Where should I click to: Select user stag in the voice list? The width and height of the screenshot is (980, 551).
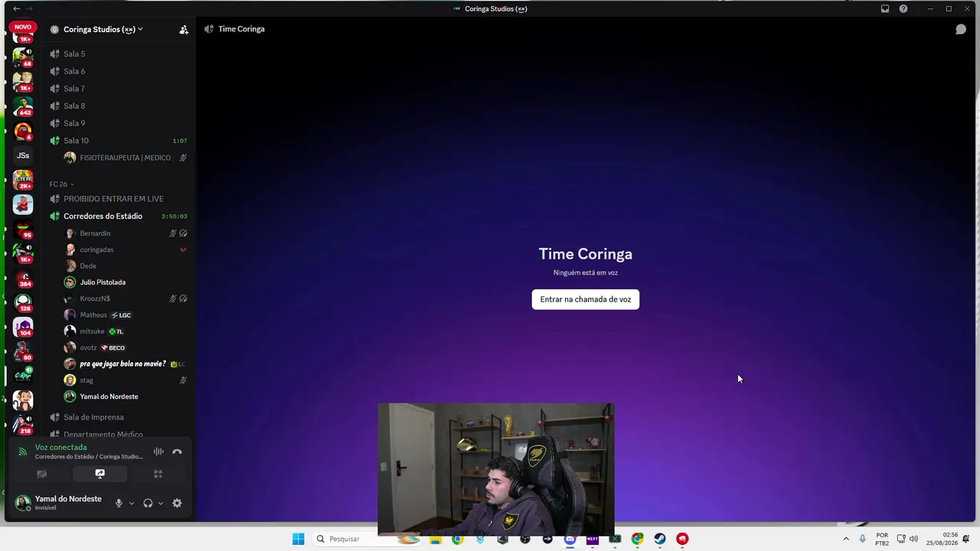tap(126, 380)
